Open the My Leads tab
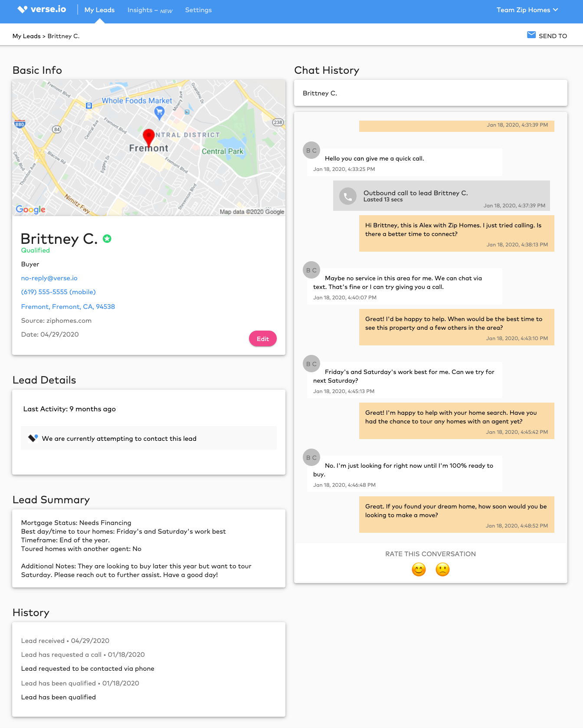Viewport: 583px width, 728px height. pyautogui.click(x=99, y=10)
